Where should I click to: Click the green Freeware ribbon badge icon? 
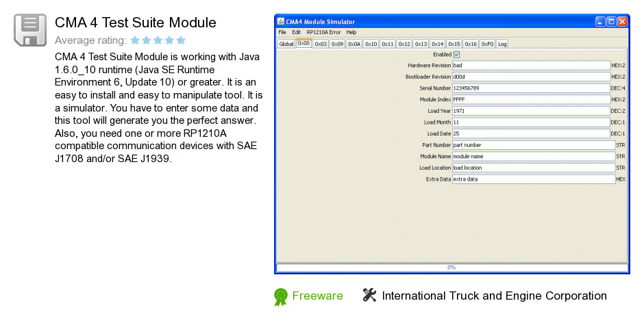[x=281, y=297]
